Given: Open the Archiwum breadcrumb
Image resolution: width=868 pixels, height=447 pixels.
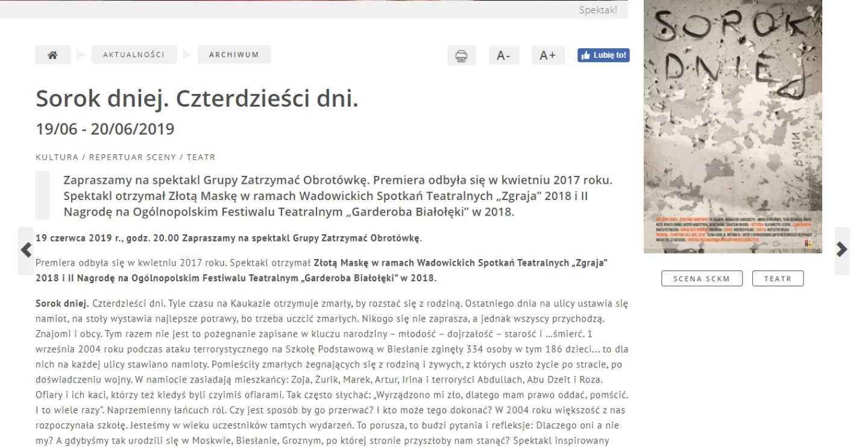Looking at the screenshot, I should pos(234,55).
